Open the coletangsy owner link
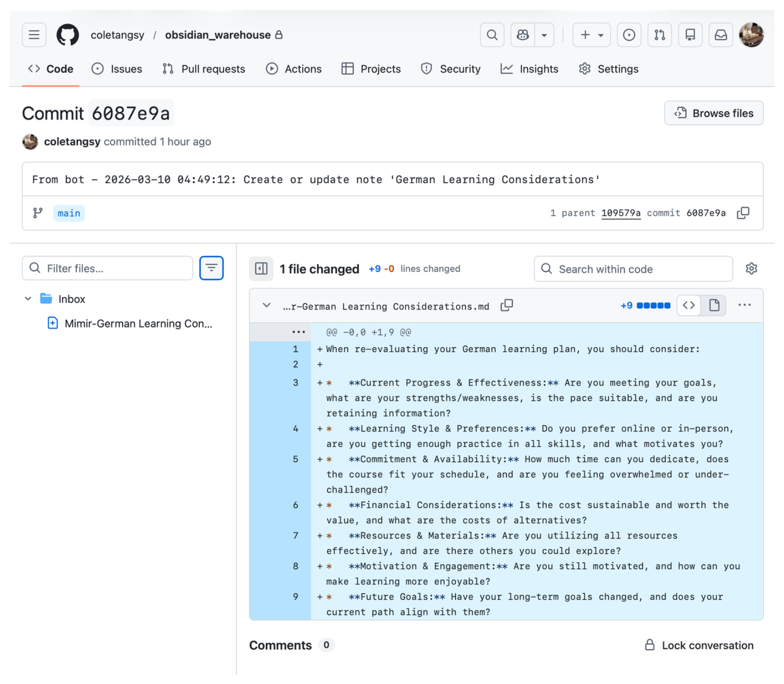The width and height of the screenshot is (784, 684). click(x=117, y=35)
